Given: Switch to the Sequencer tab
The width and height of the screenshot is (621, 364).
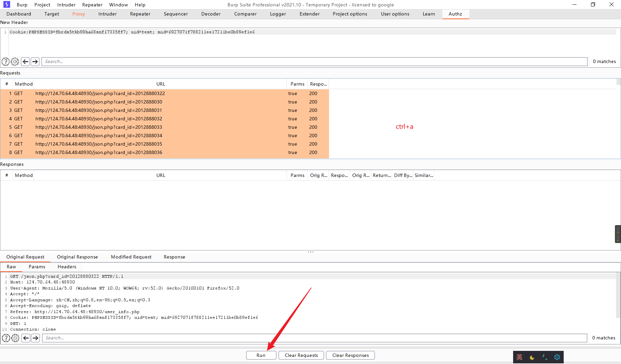Looking at the screenshot, I should coord(176,14).
